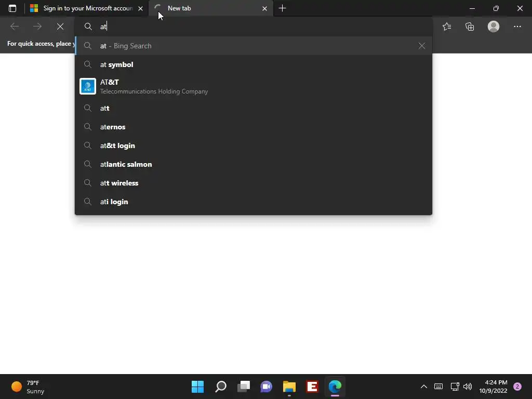This screenshot has height=399, width=532.
Task: Open the AT&T Telecommunications Holding Company suggestion
Action: tap(253, 86)
